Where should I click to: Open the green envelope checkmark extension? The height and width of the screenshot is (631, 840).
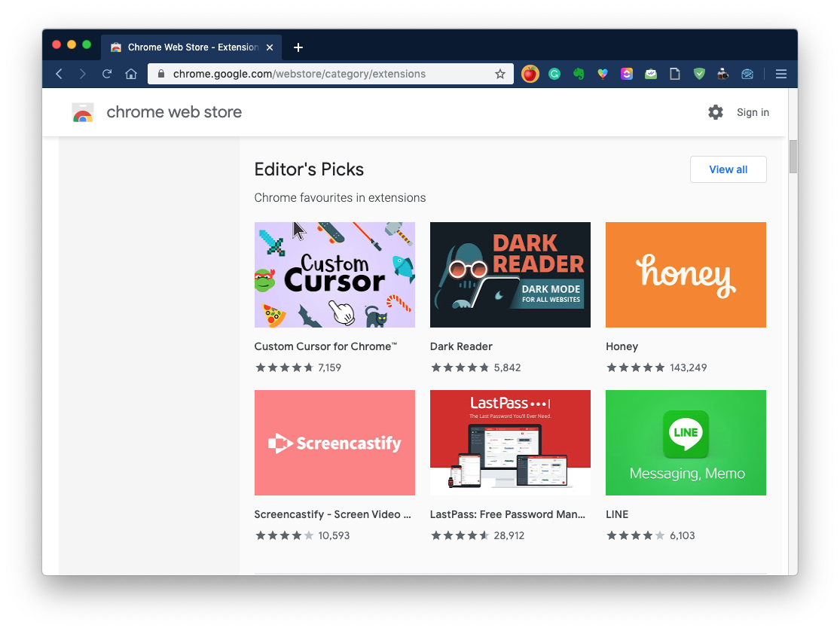(651, 74)
